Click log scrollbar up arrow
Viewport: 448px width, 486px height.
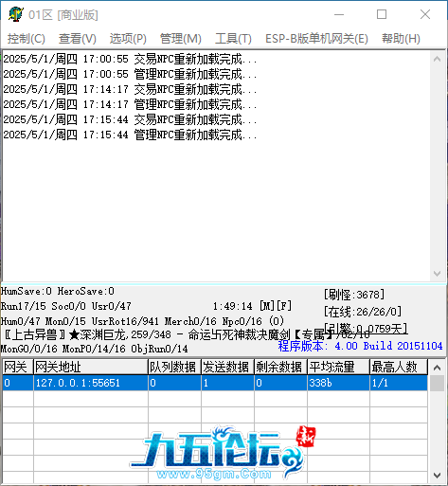(437, 59)
